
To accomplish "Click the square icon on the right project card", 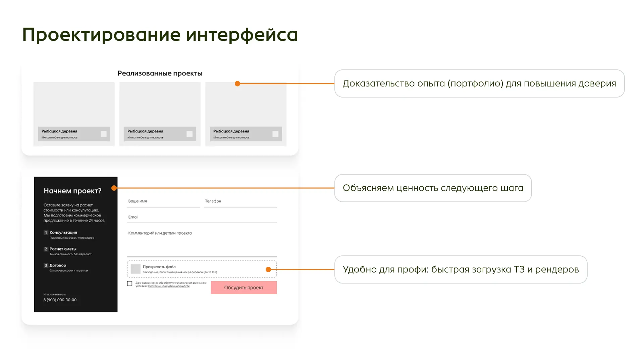I will pos(275,134).
